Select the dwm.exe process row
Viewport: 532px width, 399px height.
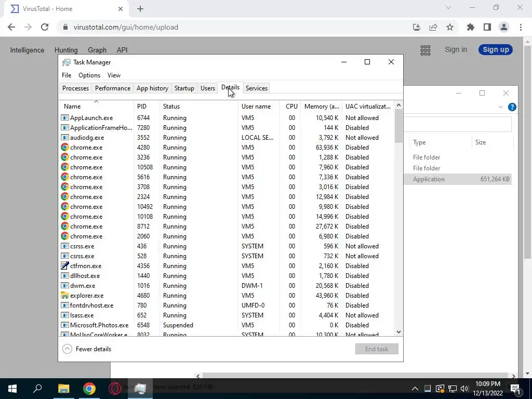[x=227, y=286]
